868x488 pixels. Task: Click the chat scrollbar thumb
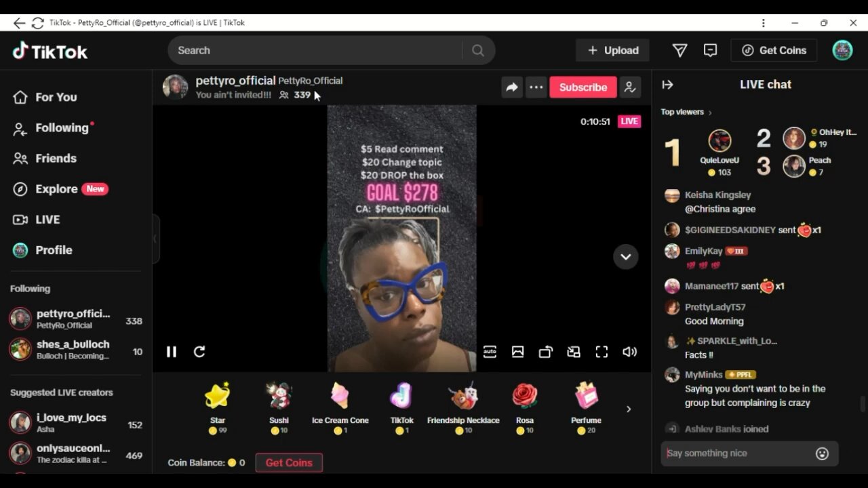[x=863, y=404]
